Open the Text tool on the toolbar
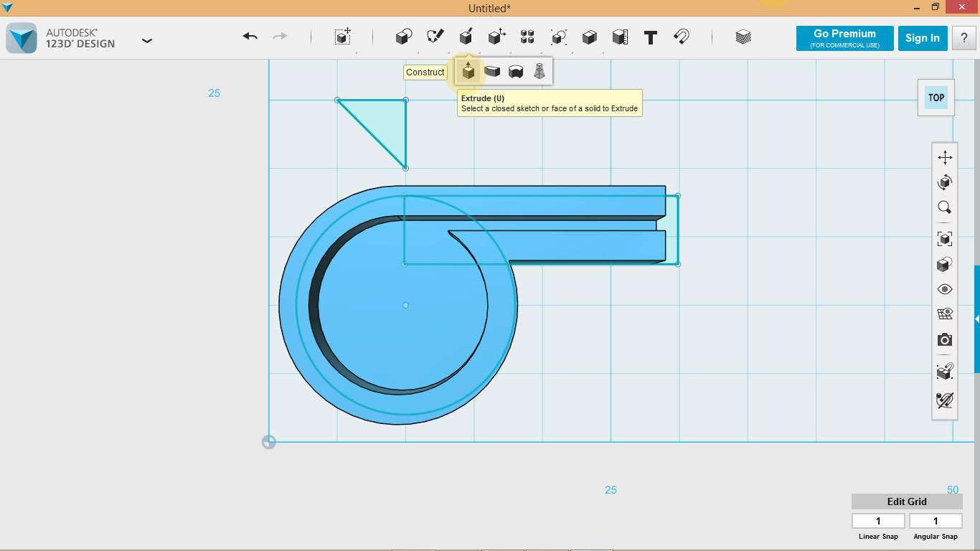980x551 pixels. pos(650,37)
